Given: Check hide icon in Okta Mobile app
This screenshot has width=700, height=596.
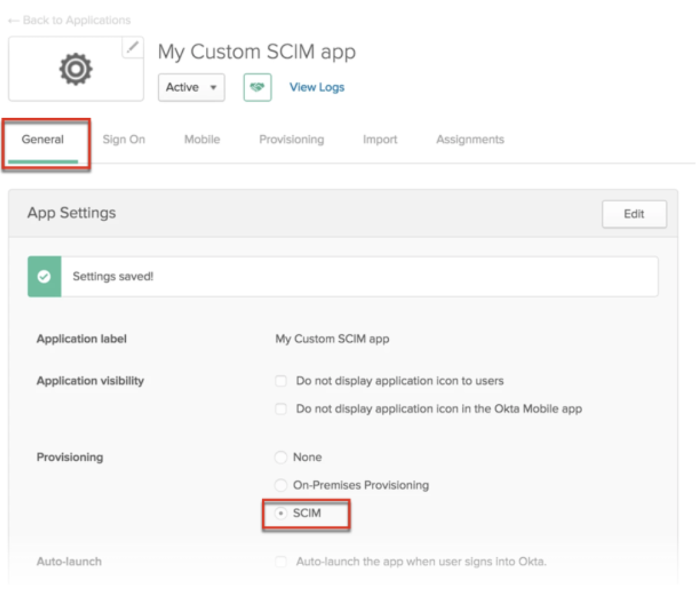Looking at the screenshot, I should point(281,409).
